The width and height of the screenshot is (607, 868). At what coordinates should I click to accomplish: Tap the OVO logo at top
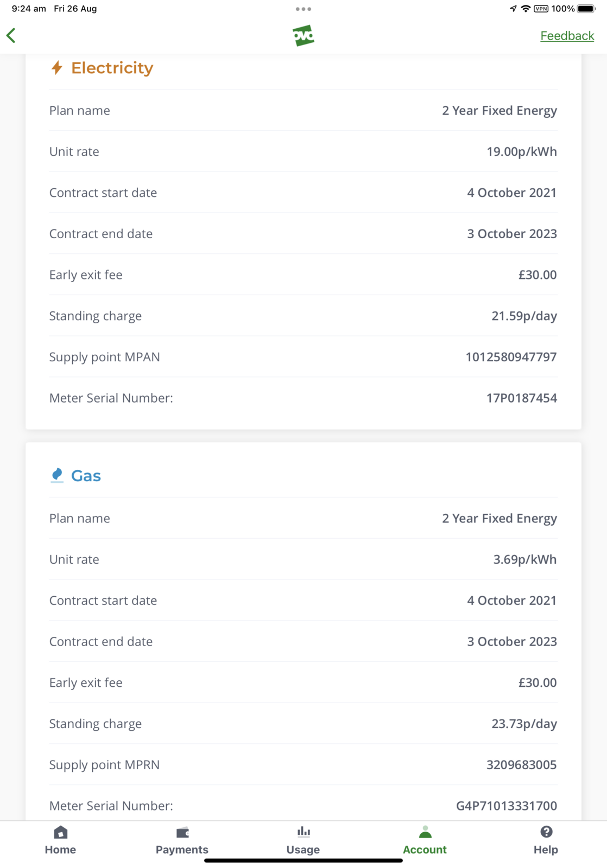pos(303,36)
